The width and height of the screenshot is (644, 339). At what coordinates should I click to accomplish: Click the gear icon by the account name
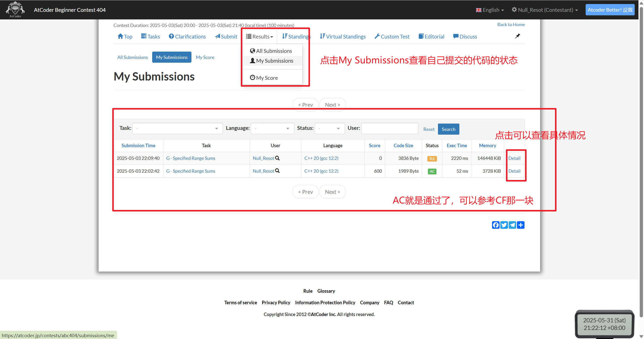point(514,10)
